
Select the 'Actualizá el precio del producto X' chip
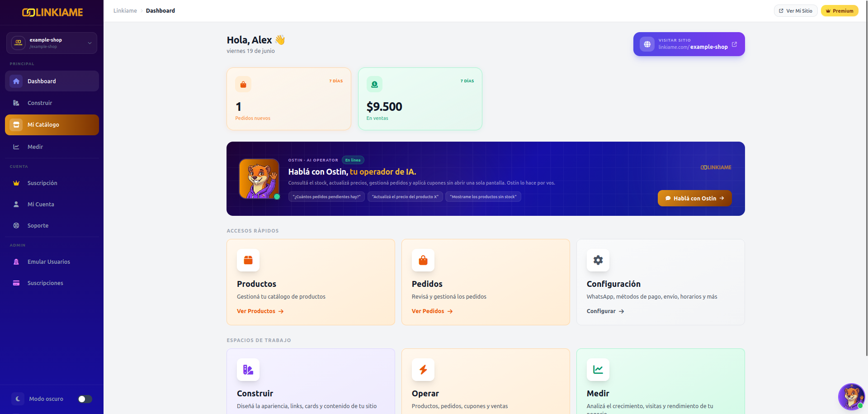(x=405, y=197)
